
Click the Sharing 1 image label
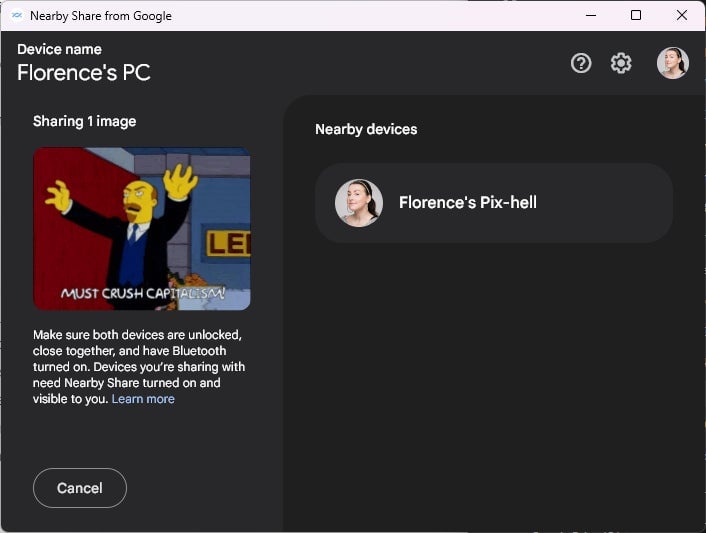click(x=85, y=121)
